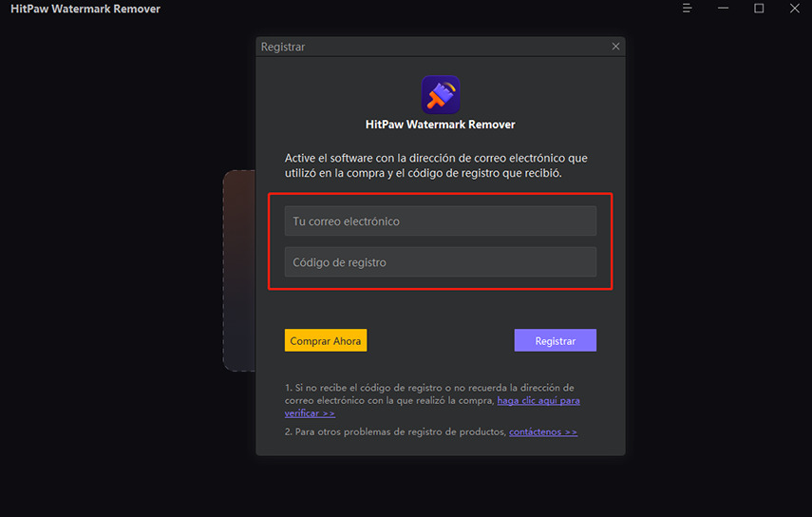The image size is (812, 517).
Task: Minimize the HitPaw Watermark Remover window
Action: (x=723, y=9)
